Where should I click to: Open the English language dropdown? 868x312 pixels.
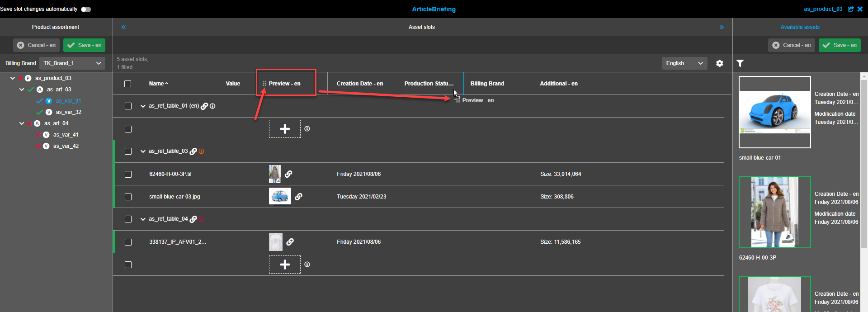685,63
